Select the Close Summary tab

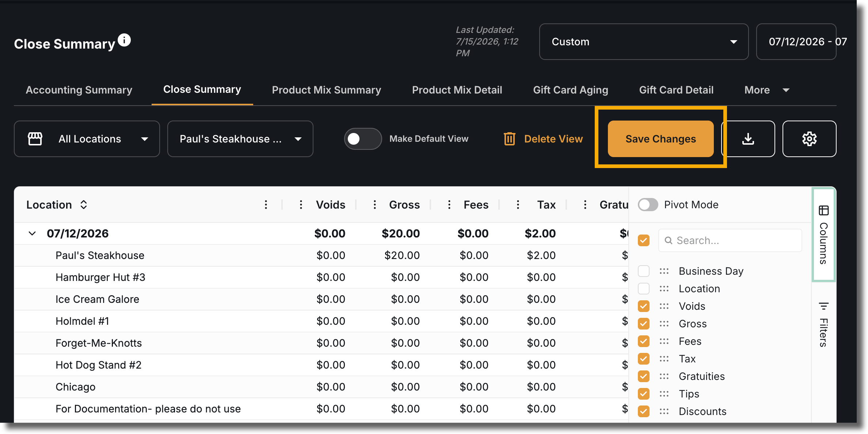click(x=202, y=90)
